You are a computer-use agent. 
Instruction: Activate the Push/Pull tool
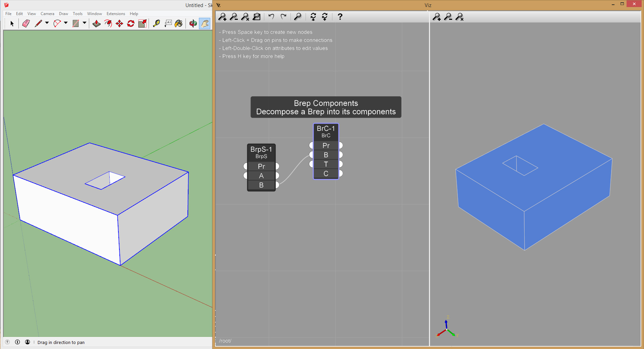(x=97, y=23)
